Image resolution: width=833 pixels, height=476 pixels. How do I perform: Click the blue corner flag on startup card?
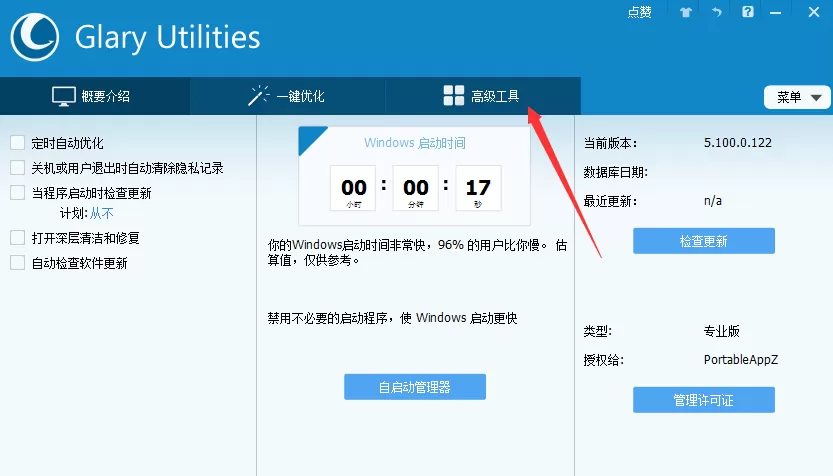309,137
